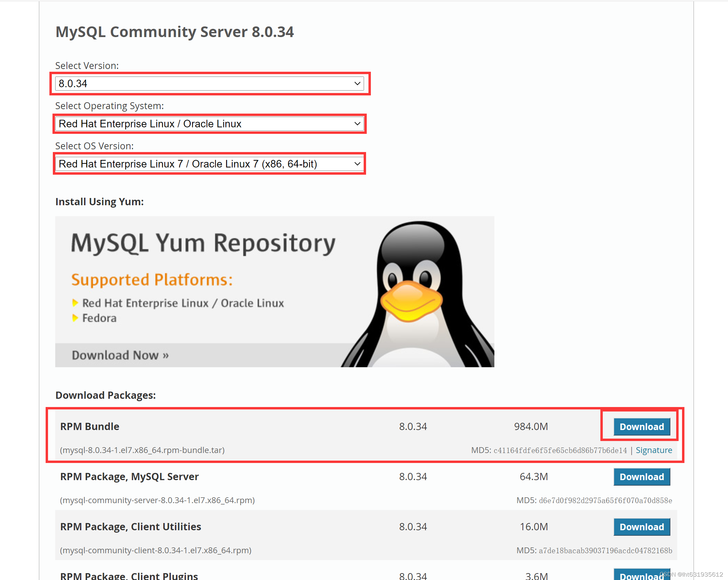
Task: Click the chevron arrow on Operating System selector
Action: (357, 124)
